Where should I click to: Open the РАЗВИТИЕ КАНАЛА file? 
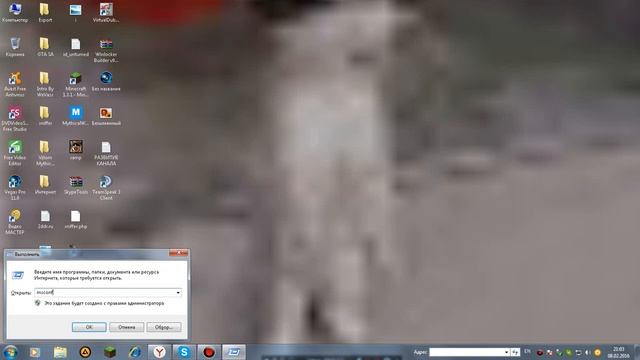coord(106,153)
